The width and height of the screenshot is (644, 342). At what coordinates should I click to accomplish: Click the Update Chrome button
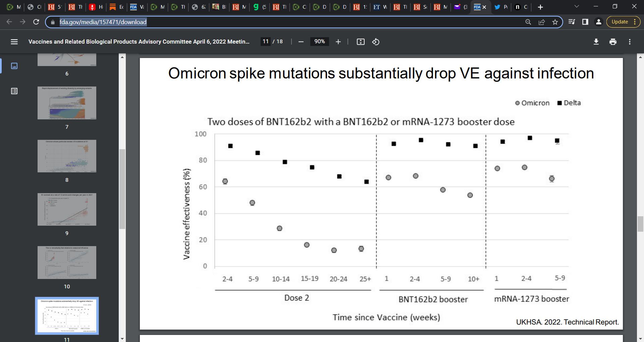(x=623, y=22)
